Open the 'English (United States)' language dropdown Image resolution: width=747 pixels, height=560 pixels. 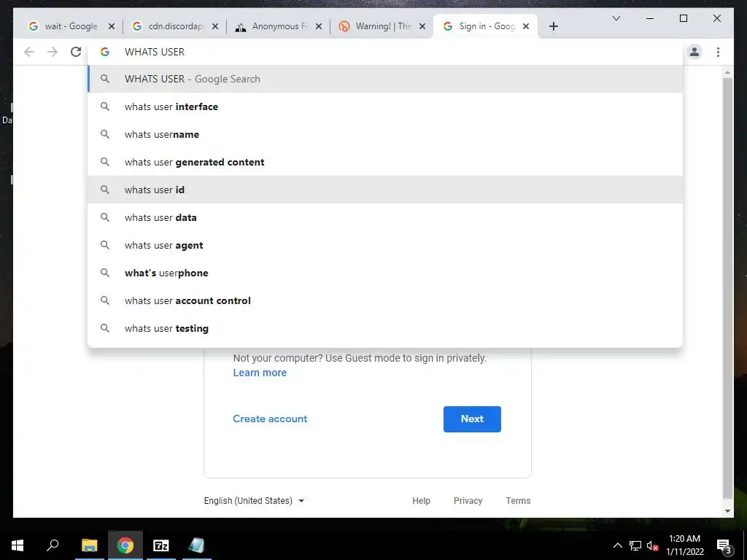click(254, 500)
